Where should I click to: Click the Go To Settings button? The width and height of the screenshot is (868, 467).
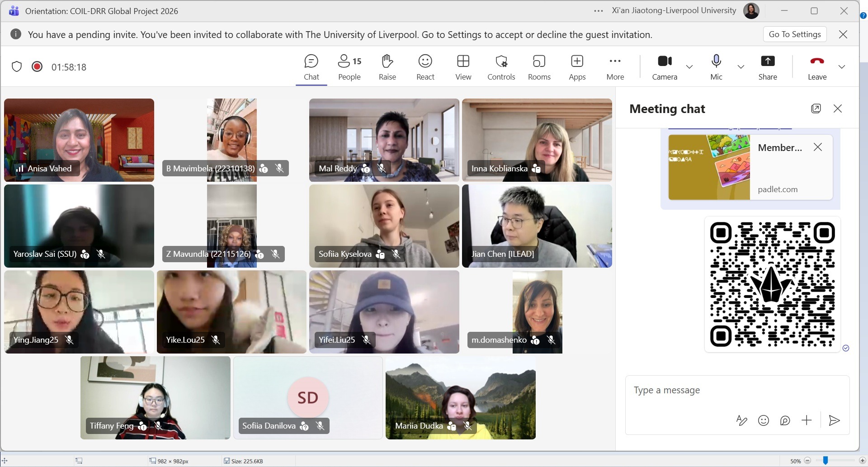click(794, 34)
